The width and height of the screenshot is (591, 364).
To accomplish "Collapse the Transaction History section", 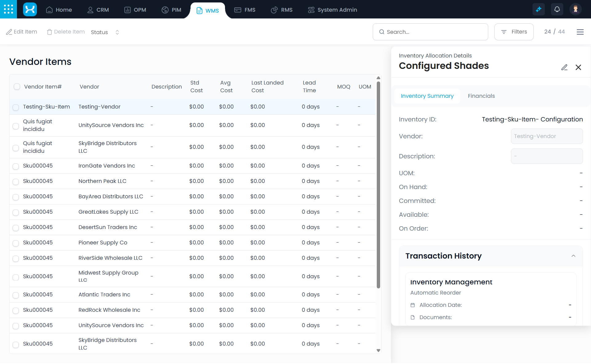I will click(573, 256).
